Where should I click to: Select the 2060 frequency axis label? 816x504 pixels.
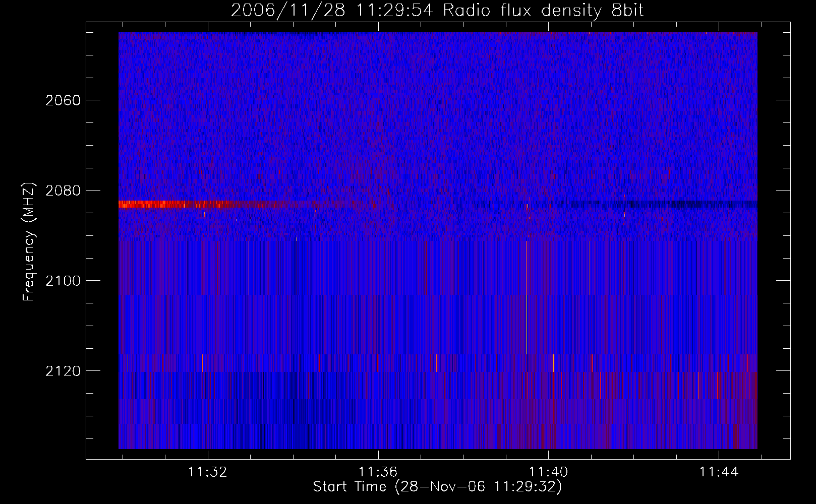click(63, 100)
